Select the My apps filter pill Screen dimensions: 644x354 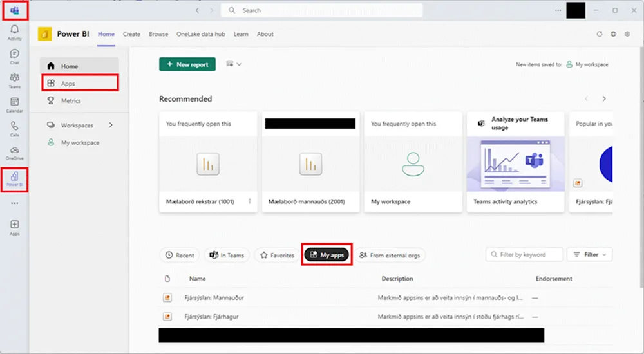coord(327,255)
